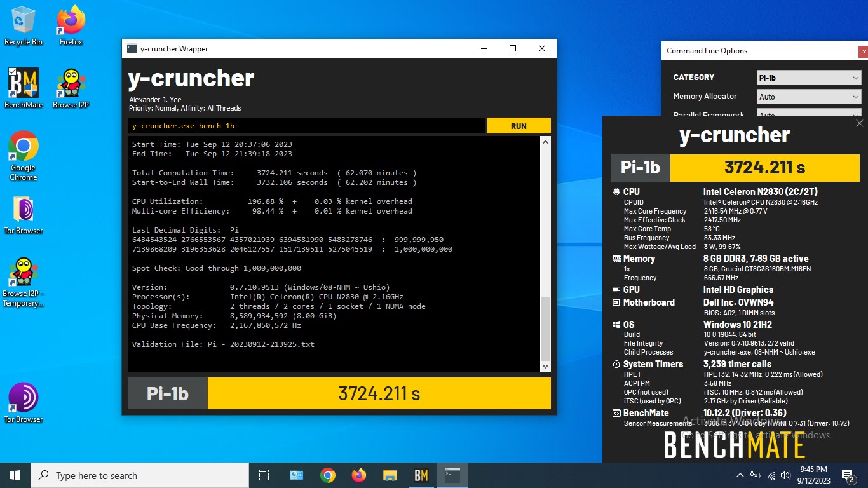Click the console scrollbar up arrow
This screenshot has height=488, width=868.
[x=545, y=142]
